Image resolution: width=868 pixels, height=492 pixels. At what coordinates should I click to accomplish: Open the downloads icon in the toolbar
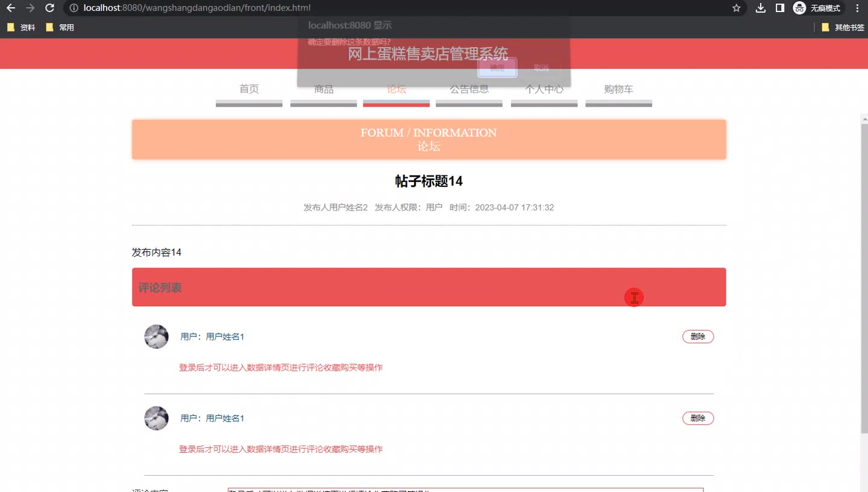pyautogui.click(x=761, y=8)
